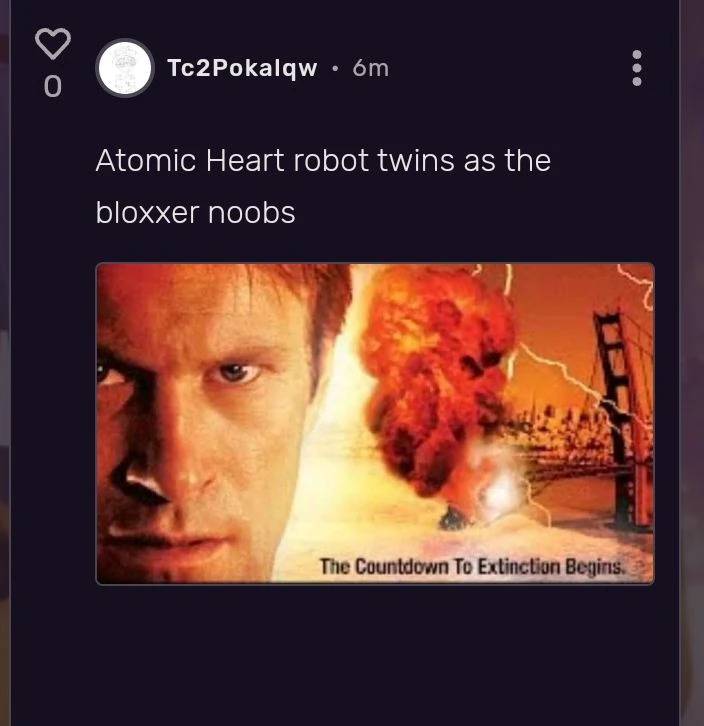Screen dimensions: 704x726
Task: Click the dot separator before the timestamp
Action: (335, 69)
